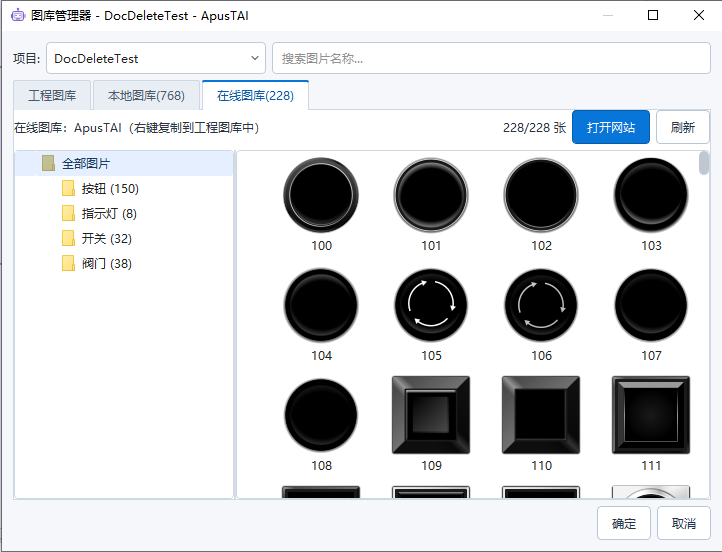Click the ApusTAI app icon in title bar
The image size is (722, 552).
18,15
